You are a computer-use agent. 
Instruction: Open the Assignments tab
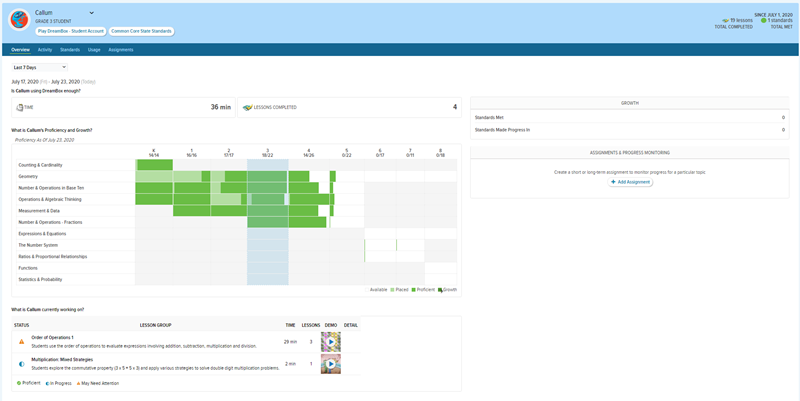[x=121, y=50]
